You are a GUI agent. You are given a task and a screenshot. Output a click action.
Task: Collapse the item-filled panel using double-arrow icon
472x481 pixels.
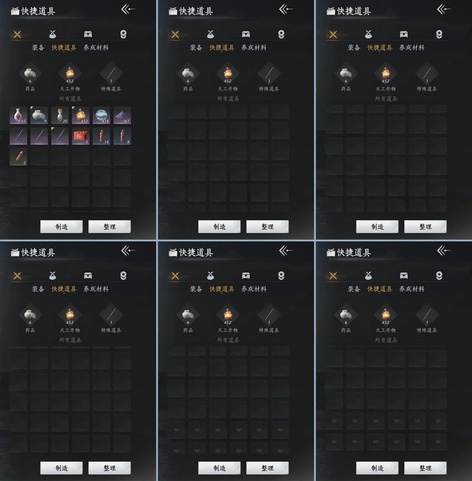[128, 9]
